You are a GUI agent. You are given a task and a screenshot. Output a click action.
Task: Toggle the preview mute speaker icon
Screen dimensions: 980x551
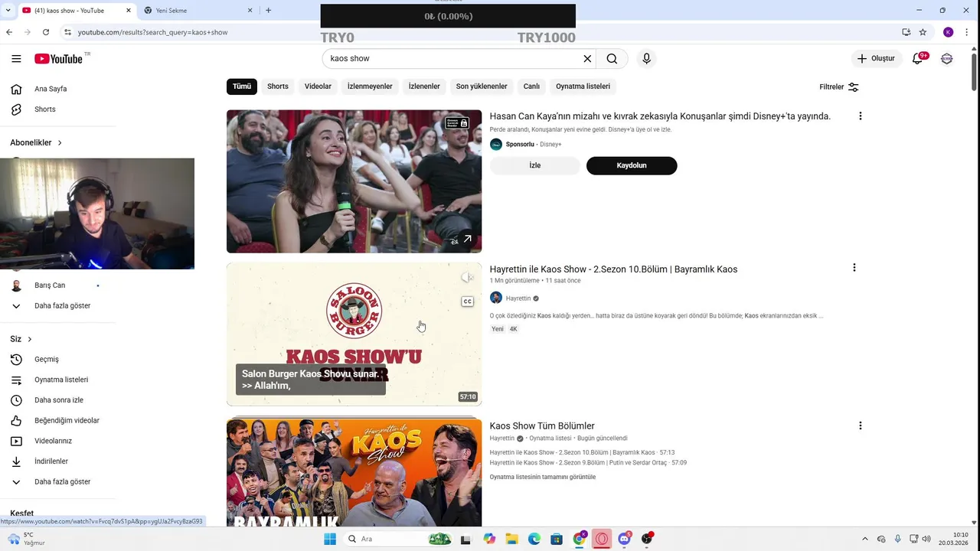(467, 277)
